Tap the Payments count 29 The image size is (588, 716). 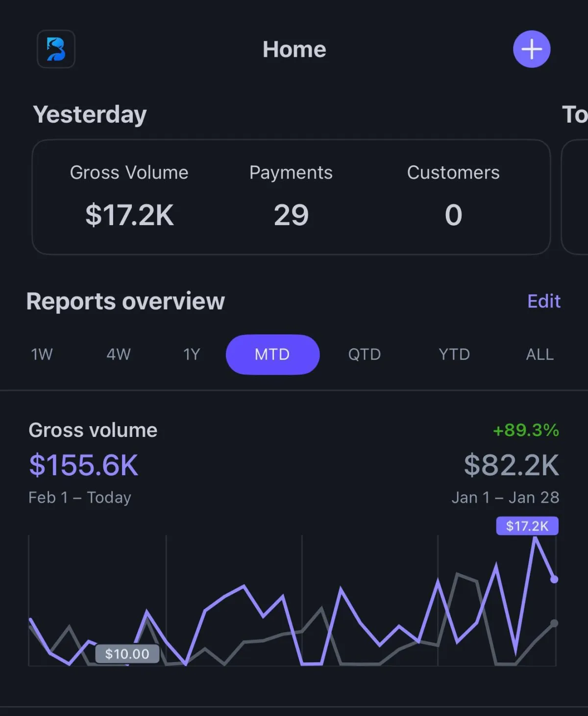tap(291, 215)
